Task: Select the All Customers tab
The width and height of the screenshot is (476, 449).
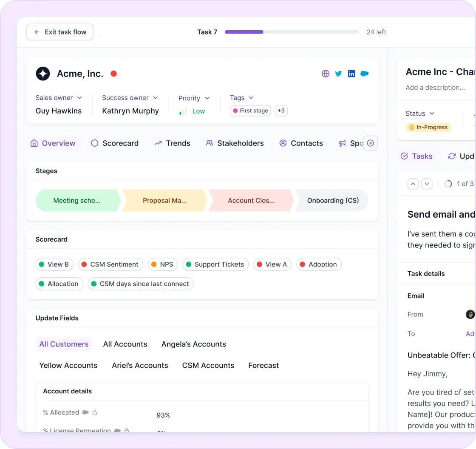Action: 64,344
